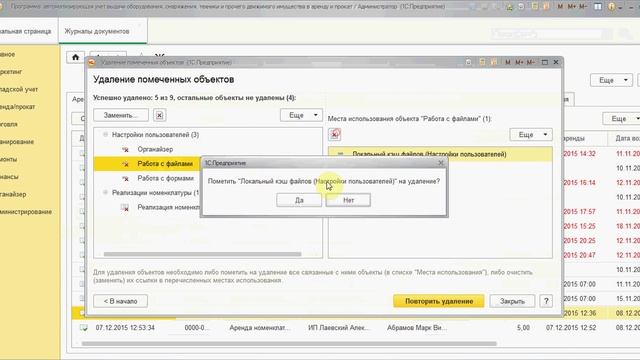Decline with Нет in the prompt
The width and height of the screenshot is (640, 360).
click(348, 200)
